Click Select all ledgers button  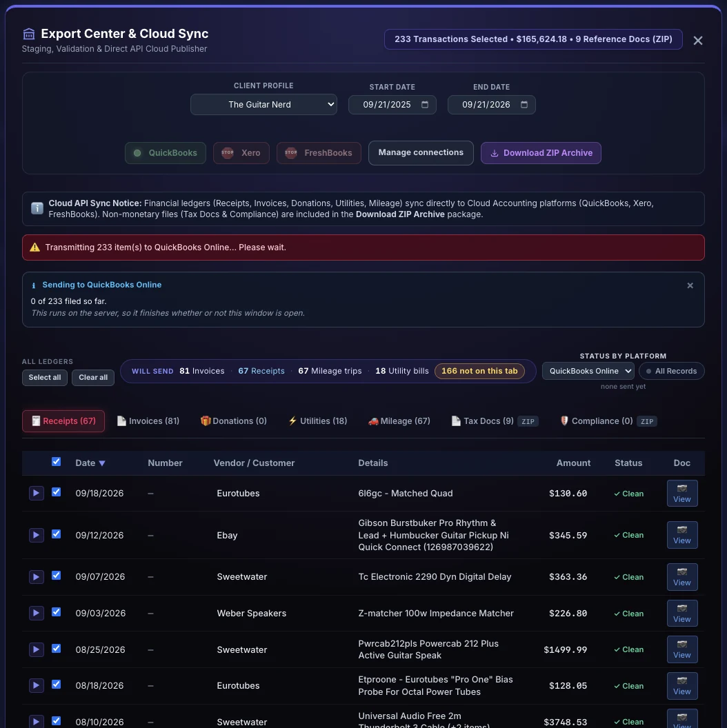point(45,378)
